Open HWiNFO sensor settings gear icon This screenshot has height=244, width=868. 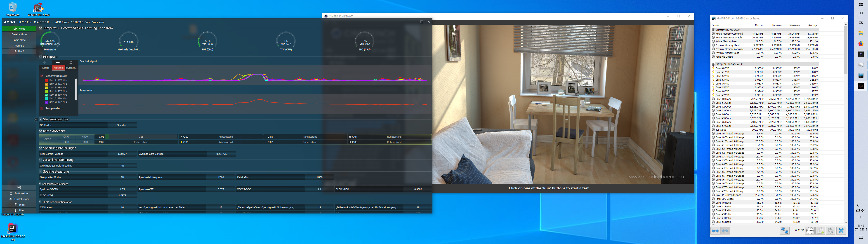[831, 230]
